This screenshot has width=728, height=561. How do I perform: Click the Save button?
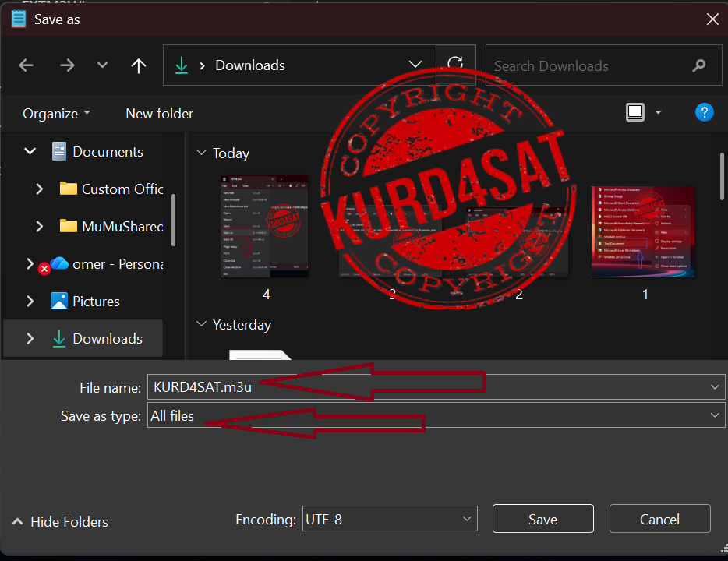pos(542,519)
